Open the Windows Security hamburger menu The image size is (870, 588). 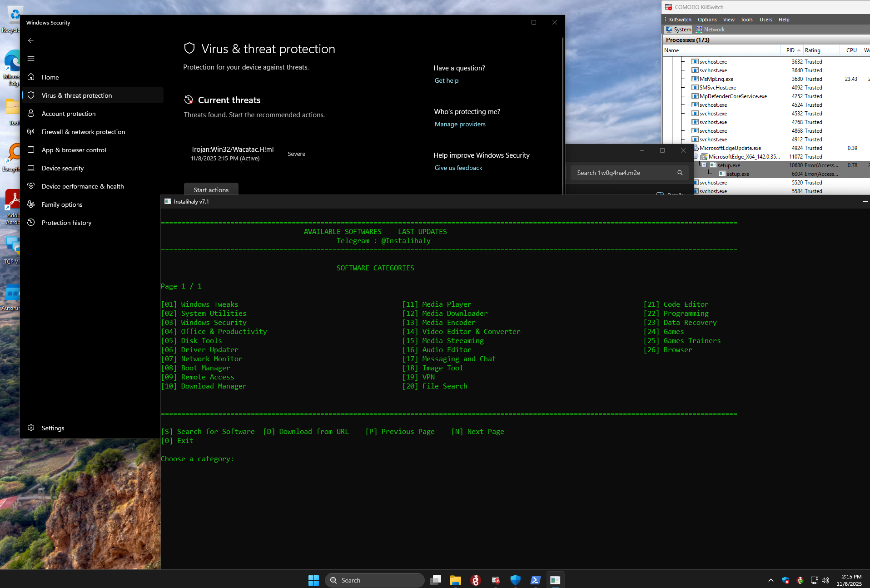[31, 59]
